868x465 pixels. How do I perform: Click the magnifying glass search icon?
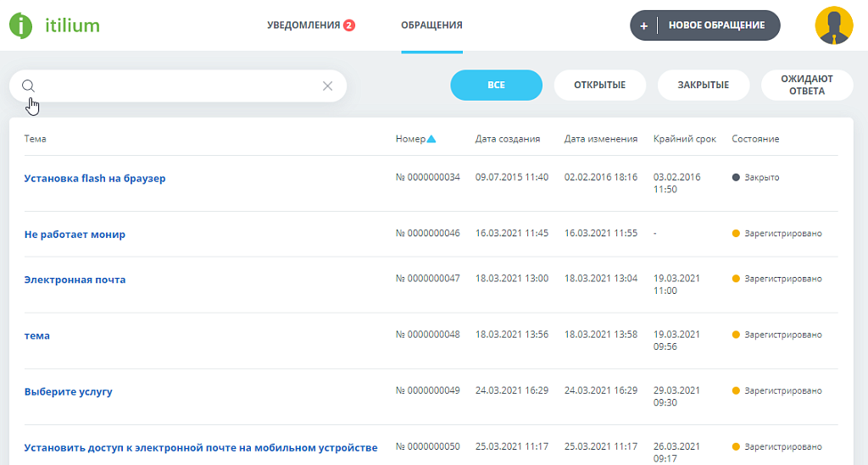pos(28,86)
